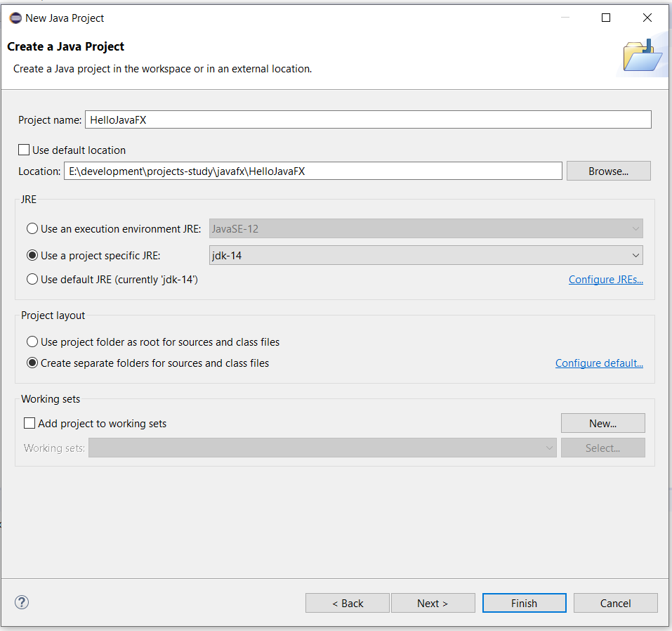Viewport: 672px width, 631px height.
Task: Click into the Project name field
Action: point(368,119)
